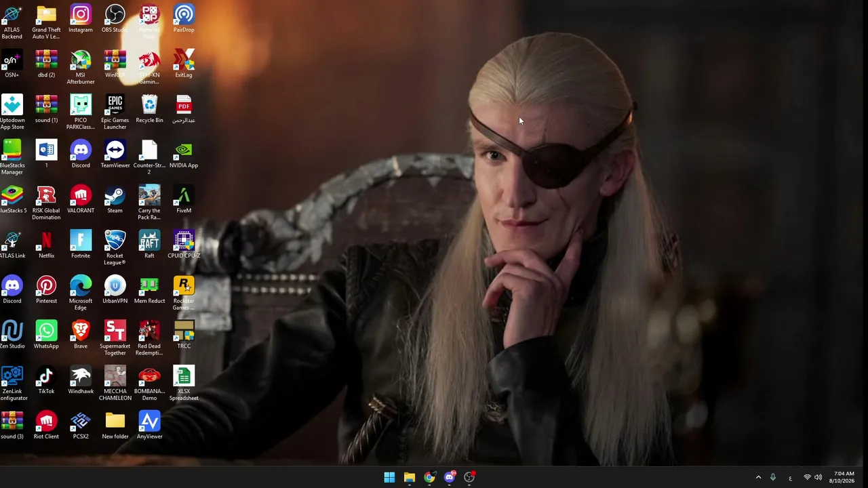Select the BlueStacks 5 icon
Image resolution: width=868 pixels, height=488 pixels.
[12, 200]
